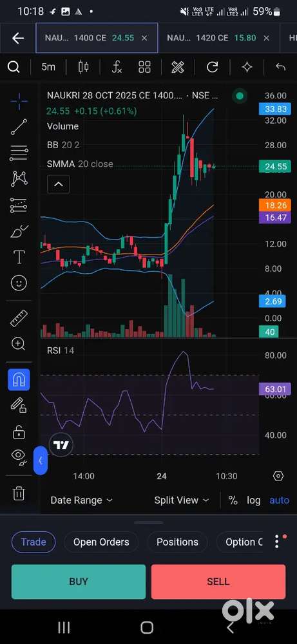Toggle percent scale mode
The height and width of the screenshot is (644, 297).
tap(233, 500)
